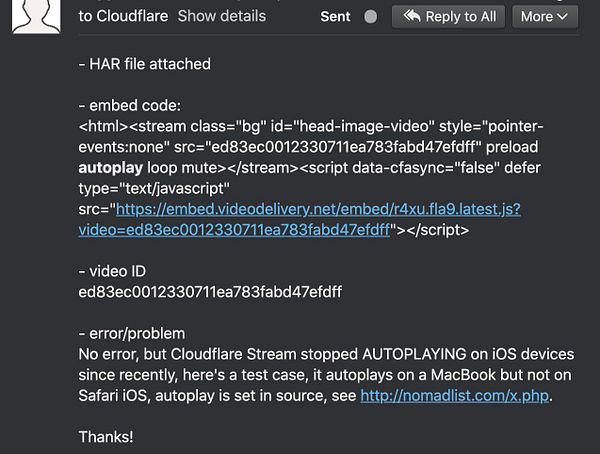Click the reply-all arrows icon
This screenshot has width=600, height=454.
pos(410,16)
